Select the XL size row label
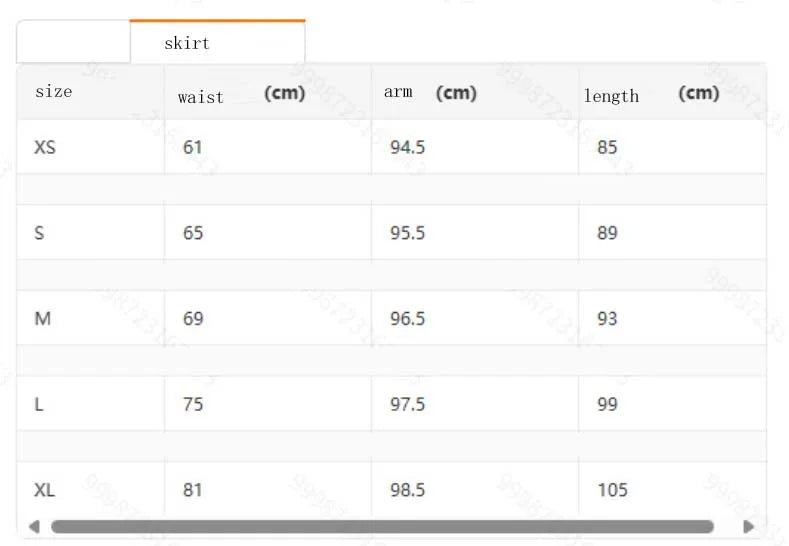The height and width of the screenshot is (546, 789). 45,490
